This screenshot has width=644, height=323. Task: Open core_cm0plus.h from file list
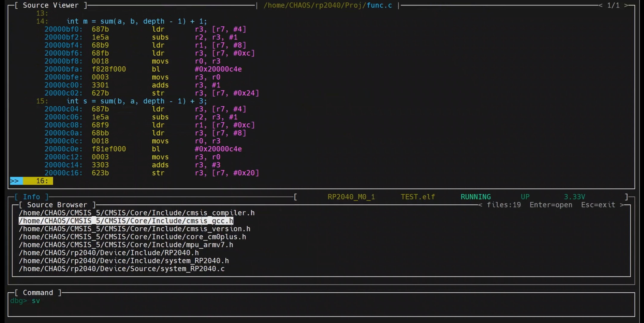pyautogui.click(x=132, y=237)
